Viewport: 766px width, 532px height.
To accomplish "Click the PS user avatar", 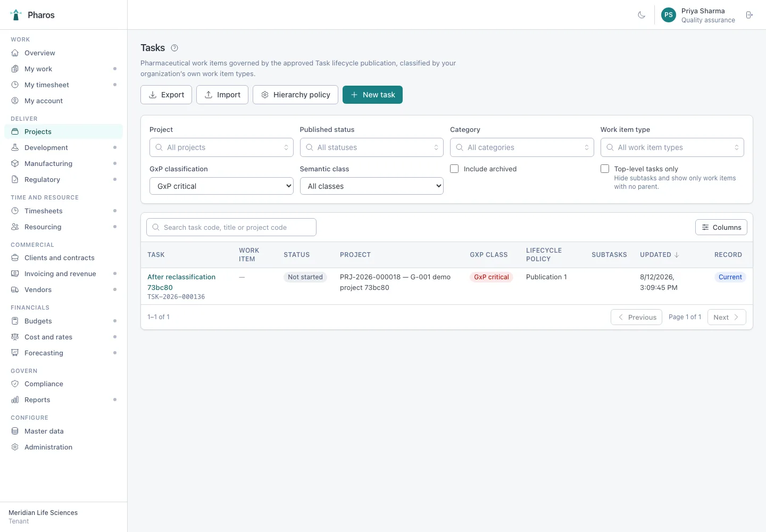I will coord(669,15).
